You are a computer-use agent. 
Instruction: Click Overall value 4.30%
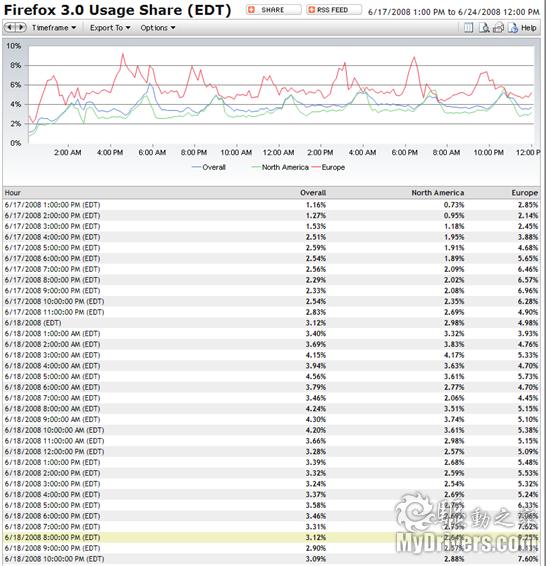(316, 419)
